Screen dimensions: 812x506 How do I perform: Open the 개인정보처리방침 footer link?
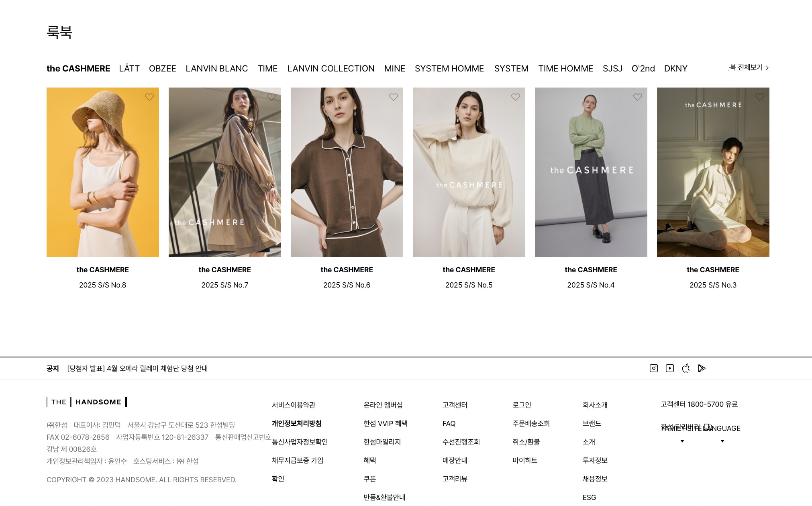tap(296, 423)
